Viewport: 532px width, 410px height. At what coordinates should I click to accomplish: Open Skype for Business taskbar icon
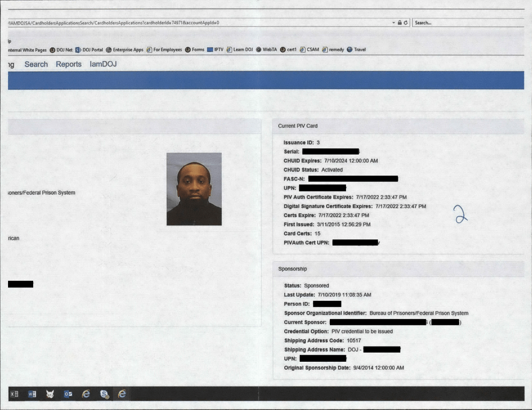104,394
